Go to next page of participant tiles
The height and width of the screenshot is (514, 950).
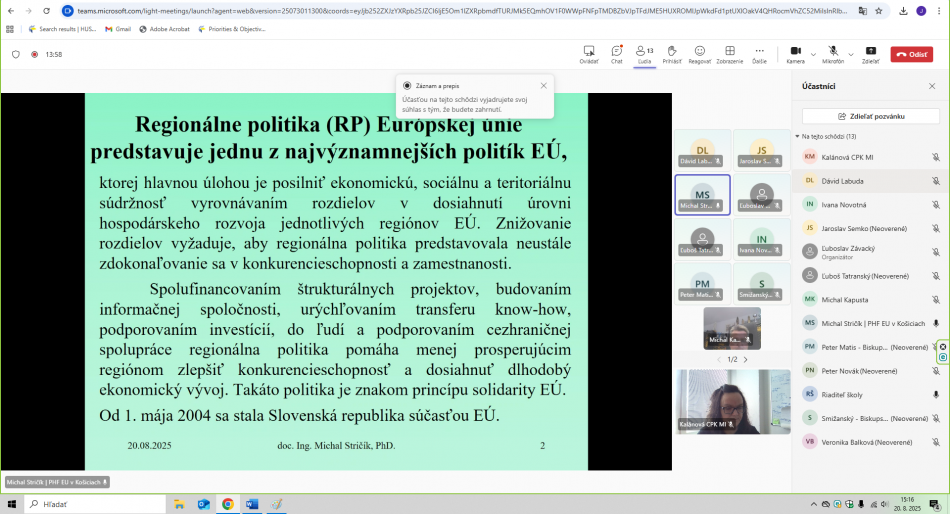pyautogui.click(x=745, y=359)
